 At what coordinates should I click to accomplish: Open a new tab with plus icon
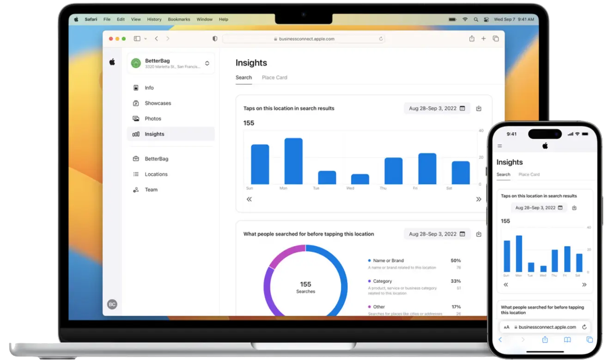point(484,39)
